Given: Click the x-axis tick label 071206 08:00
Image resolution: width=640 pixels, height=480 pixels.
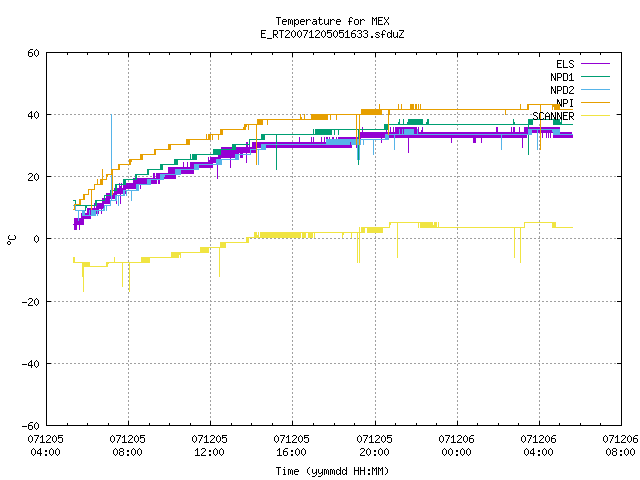Looking at the screenshot, I should point(620,446).
